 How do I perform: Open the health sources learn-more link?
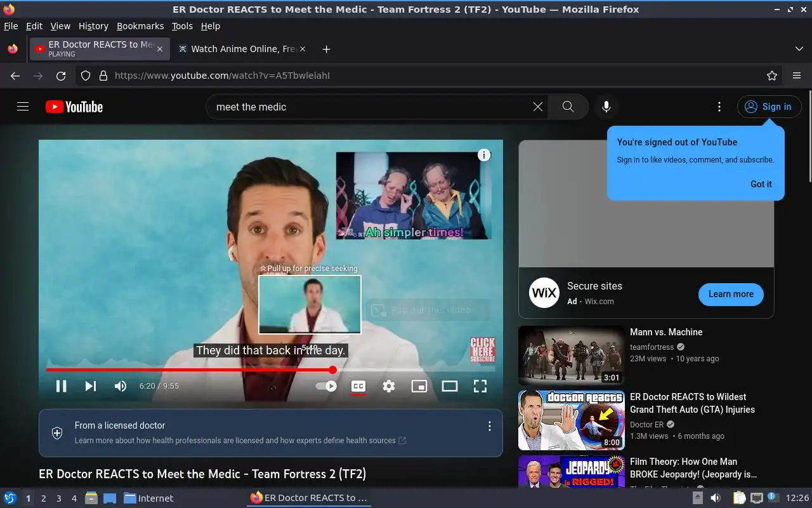(x=240, y=440)
